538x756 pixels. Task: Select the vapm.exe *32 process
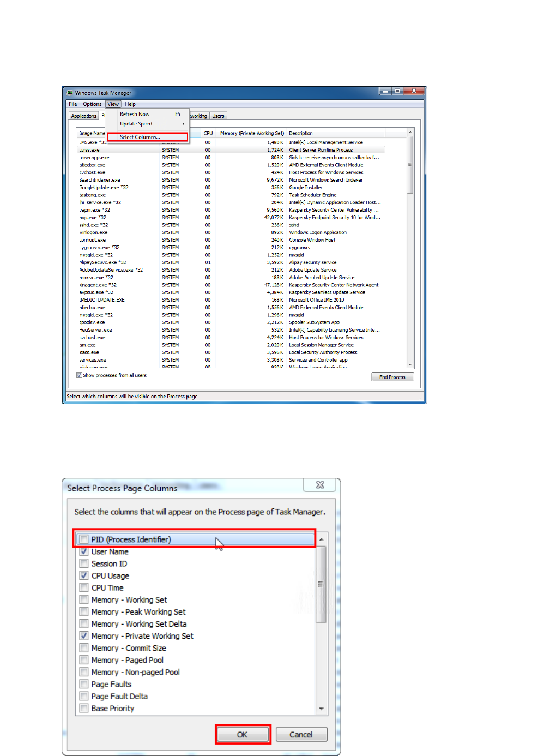tap(232, 210)
